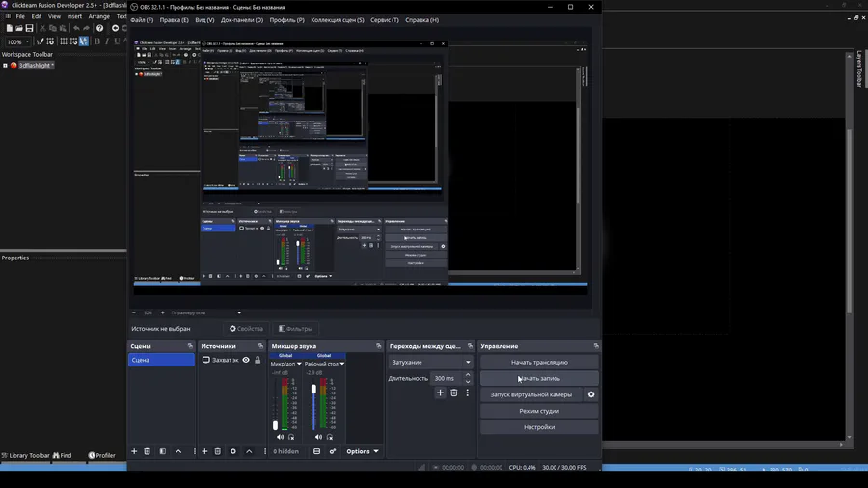Viewport: 868px width, 488px height.
Task: Click Начать трансляцию button
Action: [539, 363]
